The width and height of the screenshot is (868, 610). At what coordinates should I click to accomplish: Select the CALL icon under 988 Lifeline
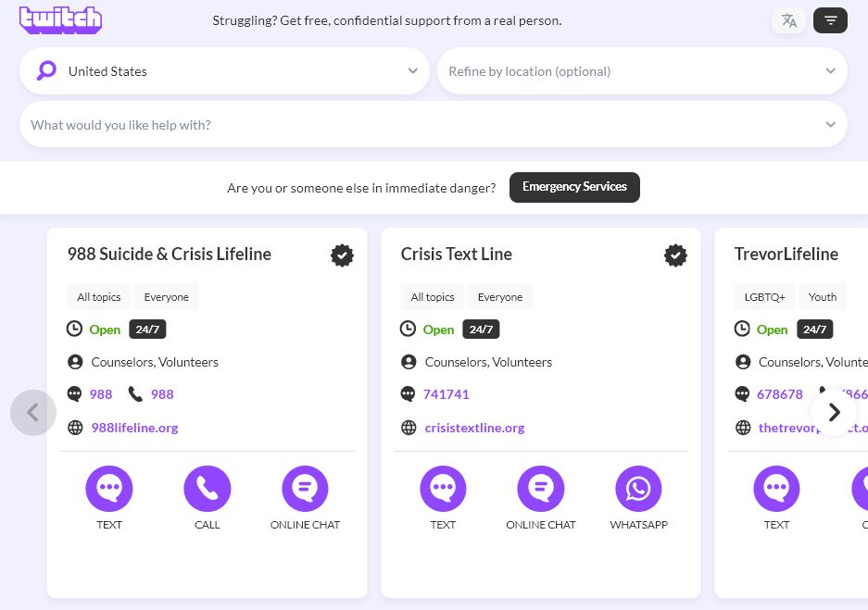207,488
